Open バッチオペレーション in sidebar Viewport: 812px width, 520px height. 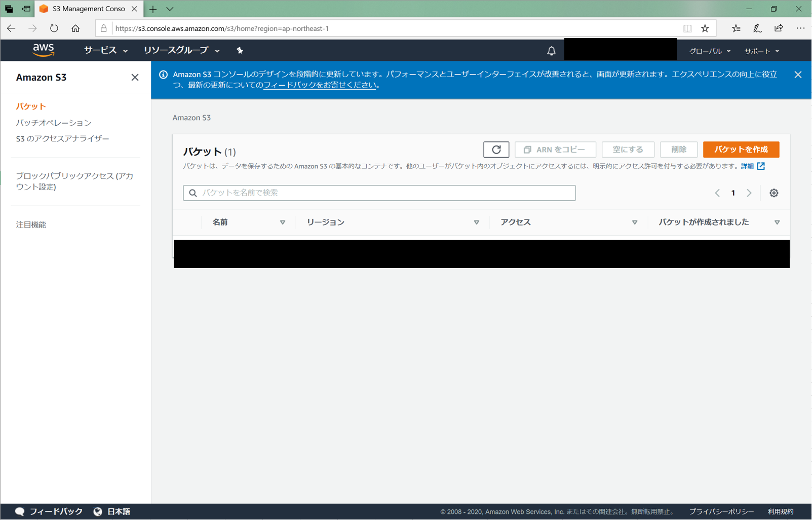point(54,123)
